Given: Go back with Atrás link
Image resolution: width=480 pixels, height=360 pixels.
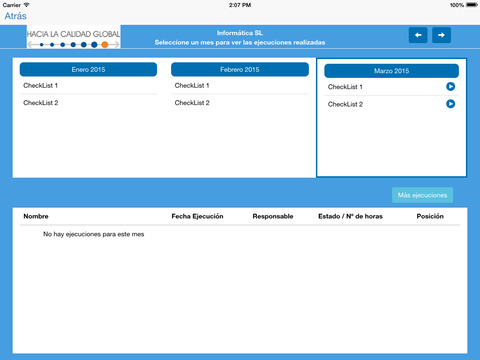Looking at the screenshot, I should [x=15, y=16].
